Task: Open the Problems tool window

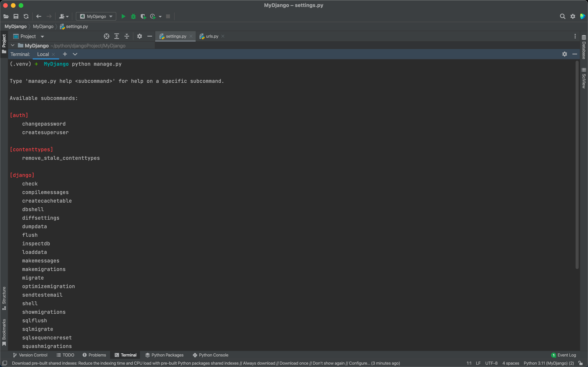Action: pos(94,355)
